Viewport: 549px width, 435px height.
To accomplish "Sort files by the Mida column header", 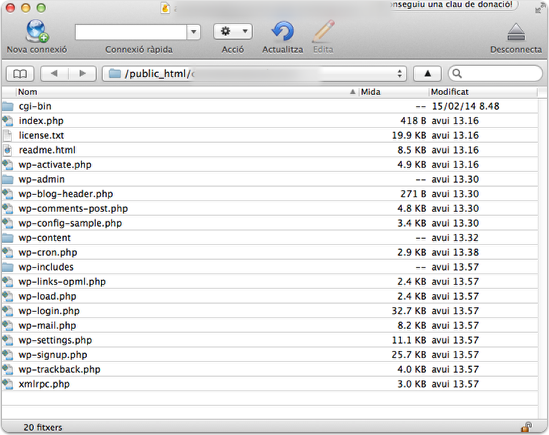I will (x=394, y=92).
